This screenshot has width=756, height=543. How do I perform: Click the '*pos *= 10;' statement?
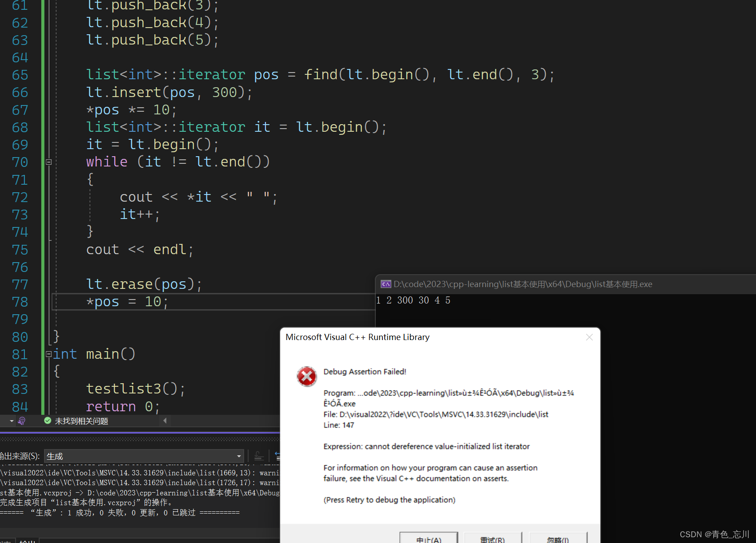pyautogui.click(x=131, y=110)
